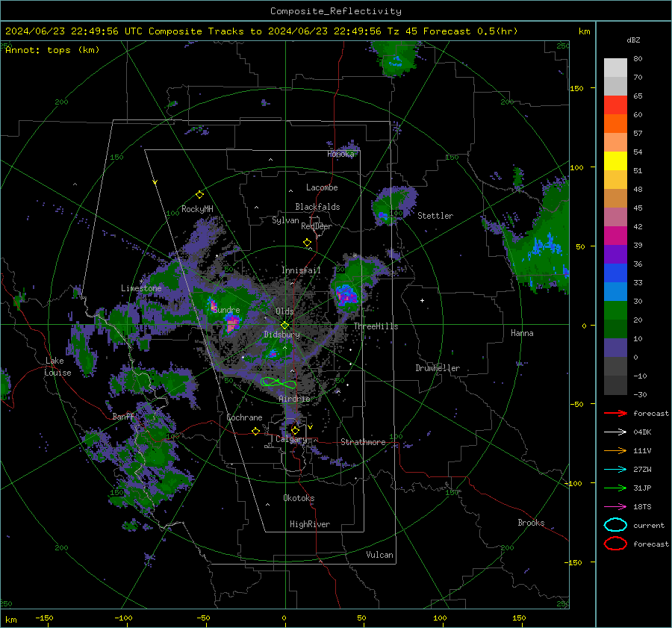This screenshot has height=628, width=672.
Task: Click the Didsbury city label
Action: point(281,335)
